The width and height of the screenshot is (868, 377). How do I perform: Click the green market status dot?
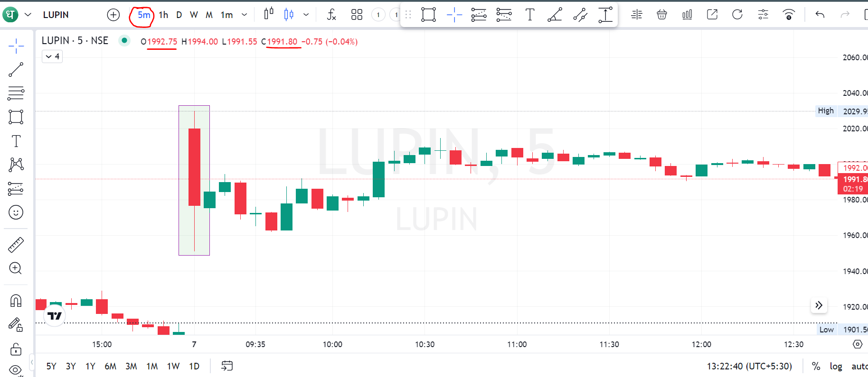tap(124, 40)
